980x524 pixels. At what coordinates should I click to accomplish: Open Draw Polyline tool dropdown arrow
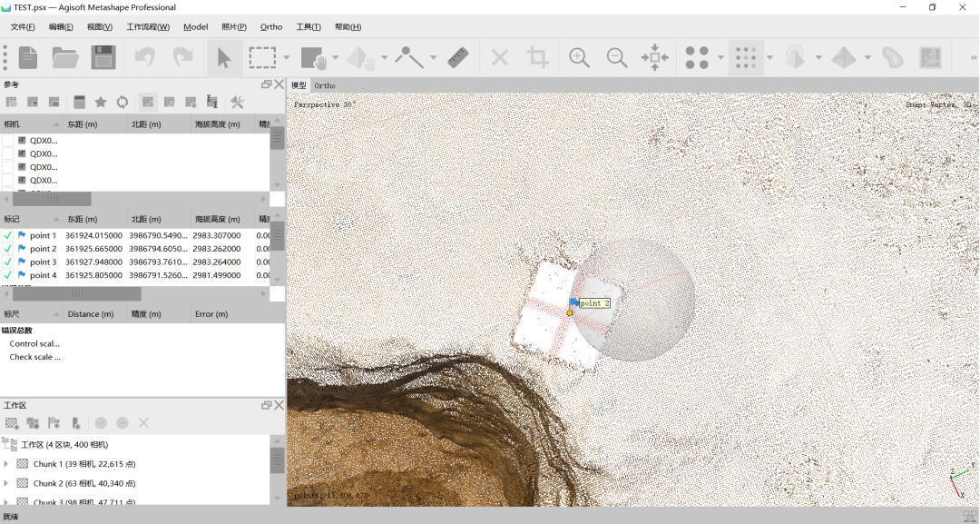(433, 57)
